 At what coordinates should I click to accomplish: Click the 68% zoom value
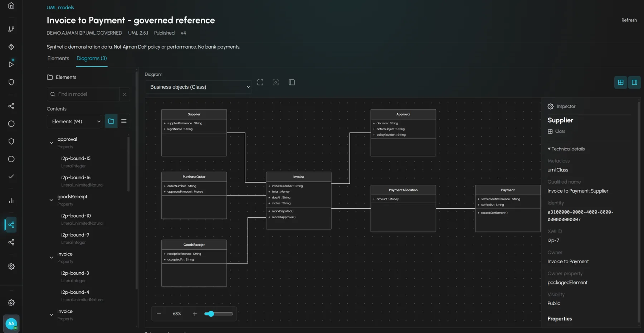coord(177,314)
